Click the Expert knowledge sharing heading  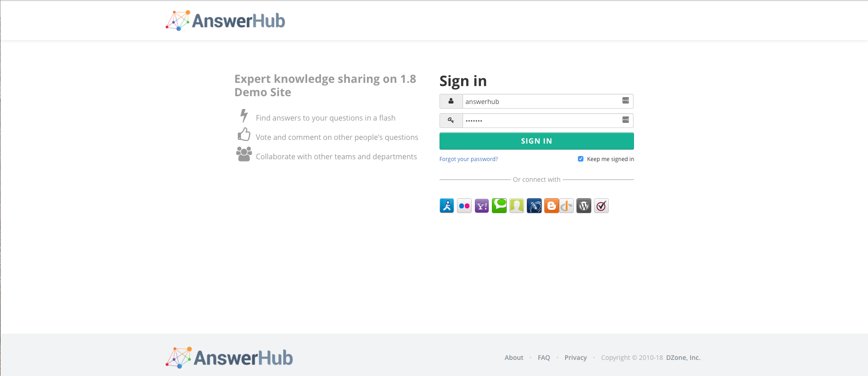coord(325,86)
